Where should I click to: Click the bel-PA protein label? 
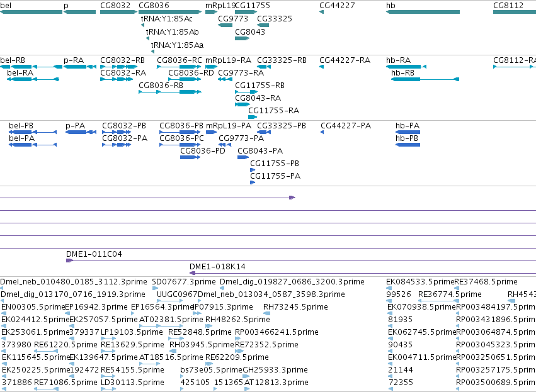pyautogui.click(x=22, y=138)
